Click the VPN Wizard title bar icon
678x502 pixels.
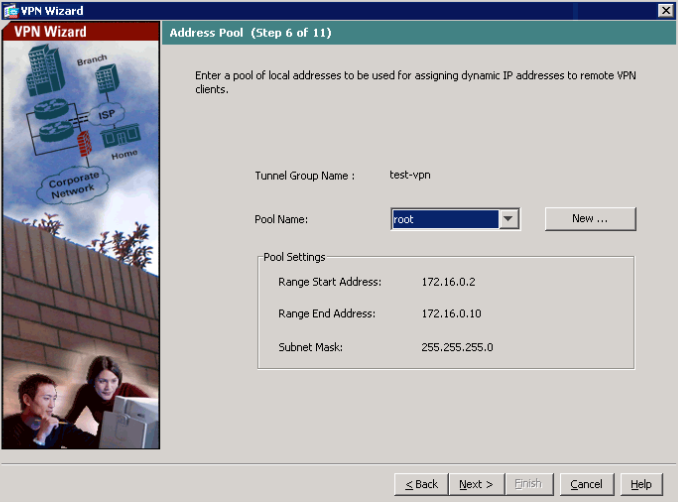[x=10, y=10]
